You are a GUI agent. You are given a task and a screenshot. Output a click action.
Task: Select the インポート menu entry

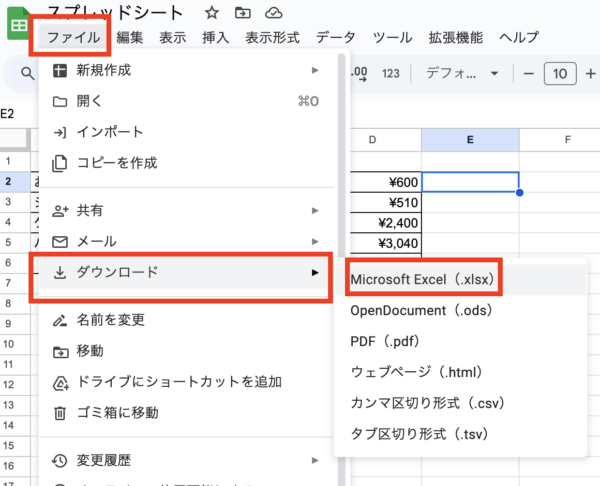pyautogui.click(x=186, y=132)
